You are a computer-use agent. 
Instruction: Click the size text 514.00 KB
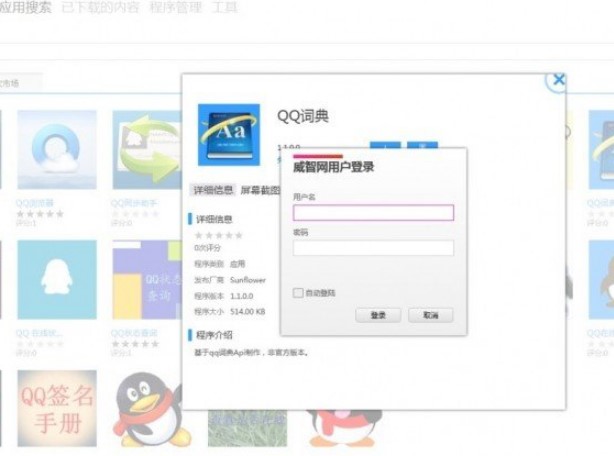click(x=247, y=312)
